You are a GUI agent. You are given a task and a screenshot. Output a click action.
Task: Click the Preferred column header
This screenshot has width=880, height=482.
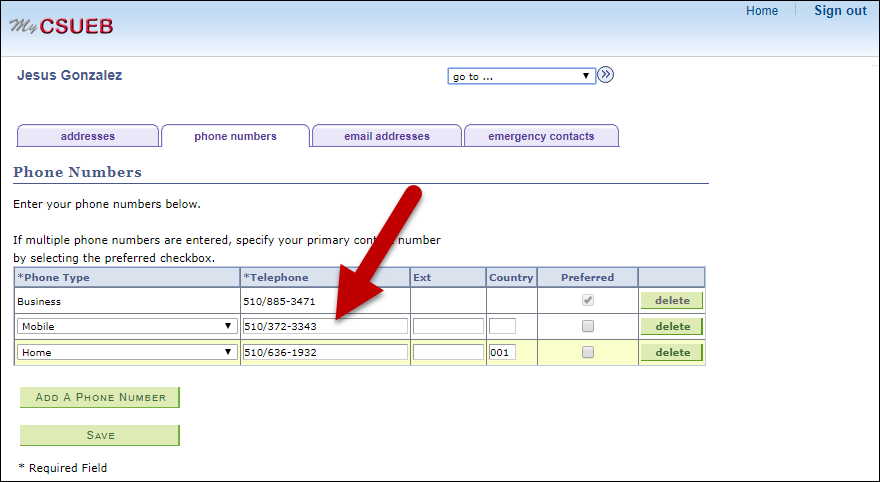point(588,277)
